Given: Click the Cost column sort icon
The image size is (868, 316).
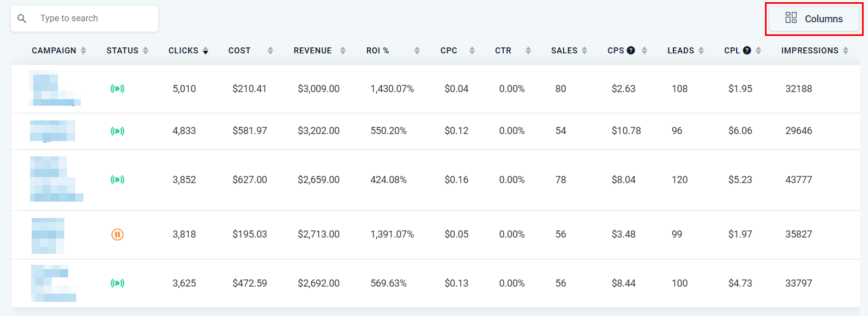Looking at the screenshot, I should coord(270,51).
